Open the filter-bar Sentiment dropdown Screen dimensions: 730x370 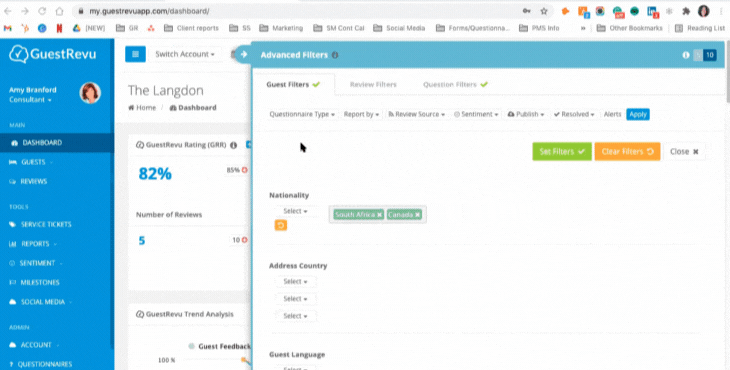pos(476,114)
